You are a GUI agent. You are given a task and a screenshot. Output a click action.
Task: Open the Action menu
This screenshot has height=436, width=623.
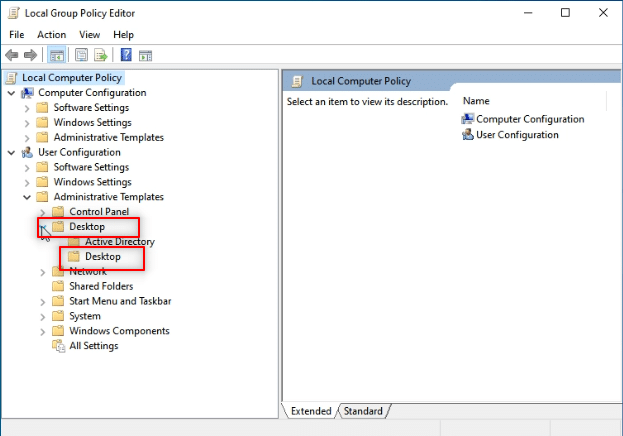[52, 35]
